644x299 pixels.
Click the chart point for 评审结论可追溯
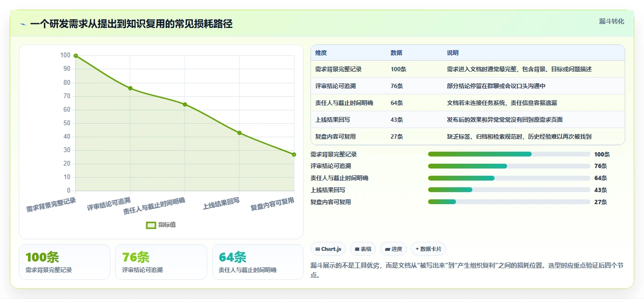pyautogui.click(x=130, y=88)
